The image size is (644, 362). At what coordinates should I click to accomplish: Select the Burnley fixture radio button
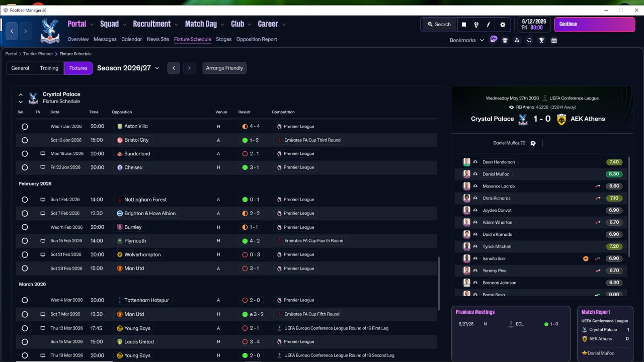[x=25, y=227]
